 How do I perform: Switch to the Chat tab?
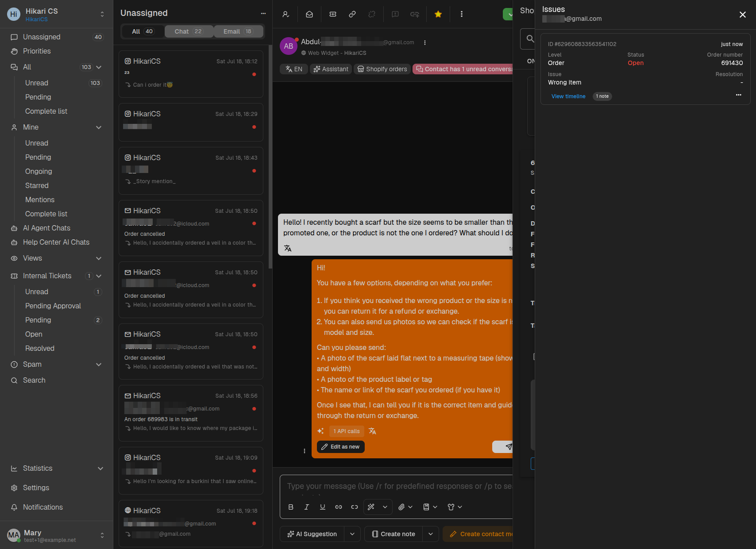pyautogui.click(x=189, y=31)
